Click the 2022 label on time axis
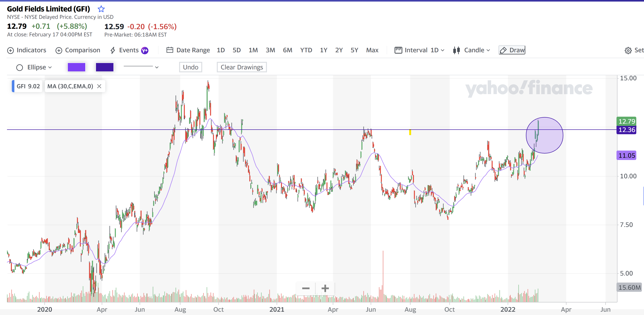This screenshot has height=315, width=644. (508, 310)
